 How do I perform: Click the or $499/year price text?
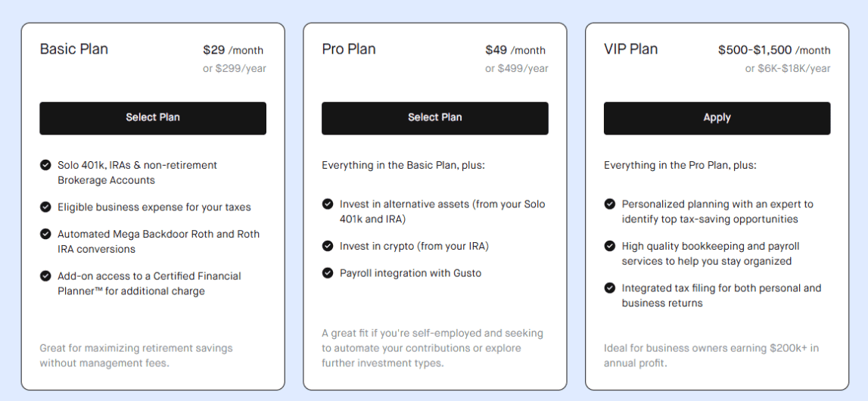coord(517,69)
